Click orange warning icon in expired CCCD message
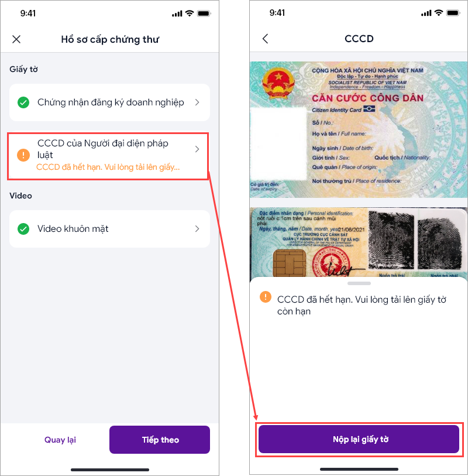This screenshot has height=476, width=468. (x=266, y=297)
